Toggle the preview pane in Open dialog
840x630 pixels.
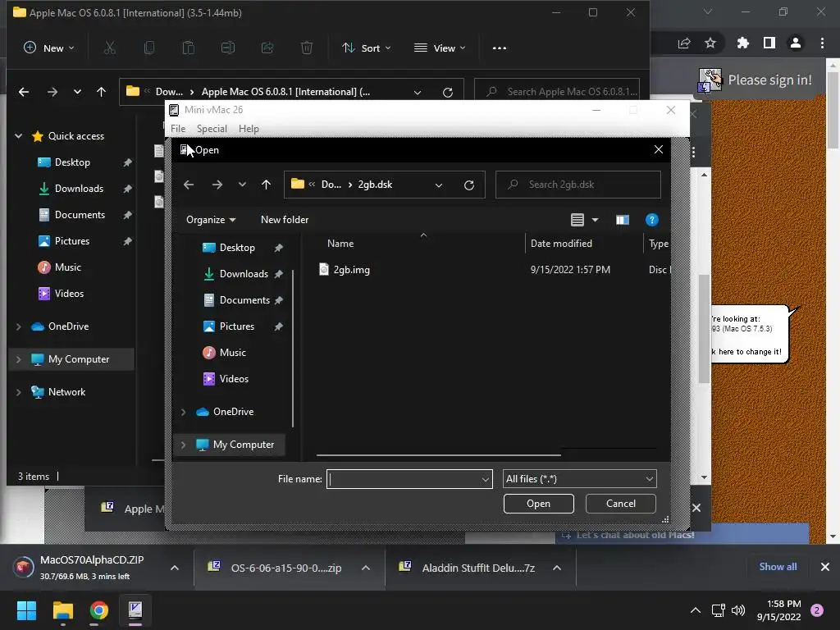click(x=622, y=220)
